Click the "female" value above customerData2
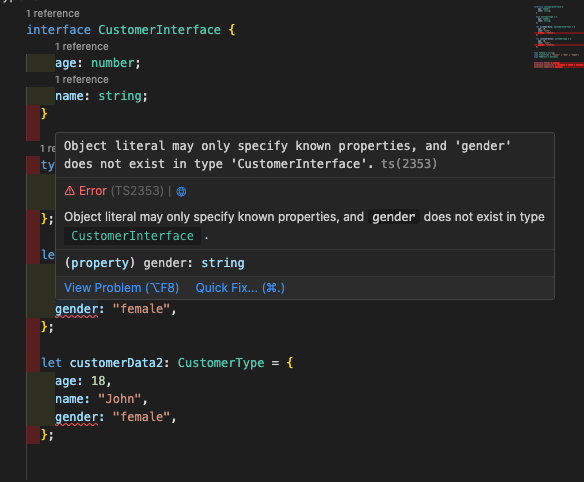 click(142, 309)
